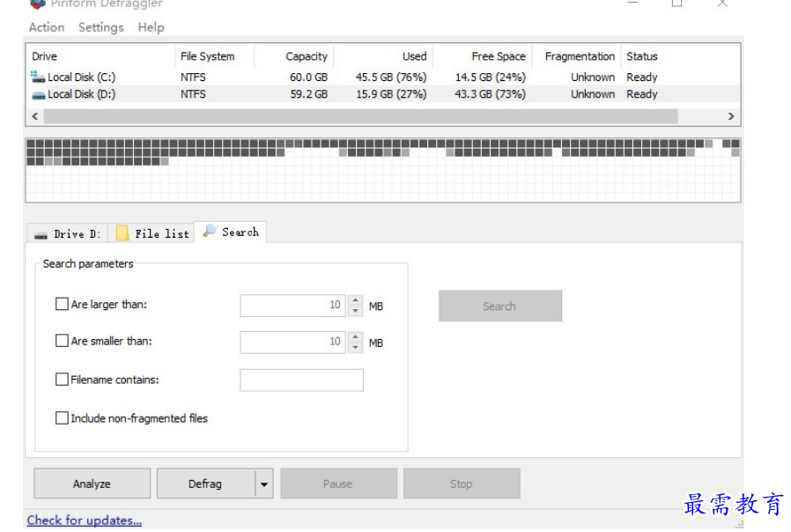Image resolution: width=791 pixels, height=532 pixels.
Task: Enable the 'Are larger than' checkbox
Action: (62, 304)
